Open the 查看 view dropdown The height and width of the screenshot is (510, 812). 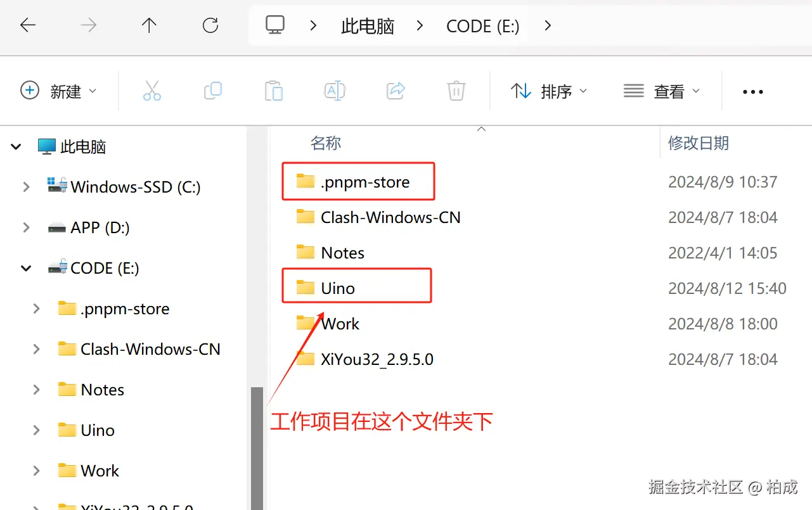point(662,92)
